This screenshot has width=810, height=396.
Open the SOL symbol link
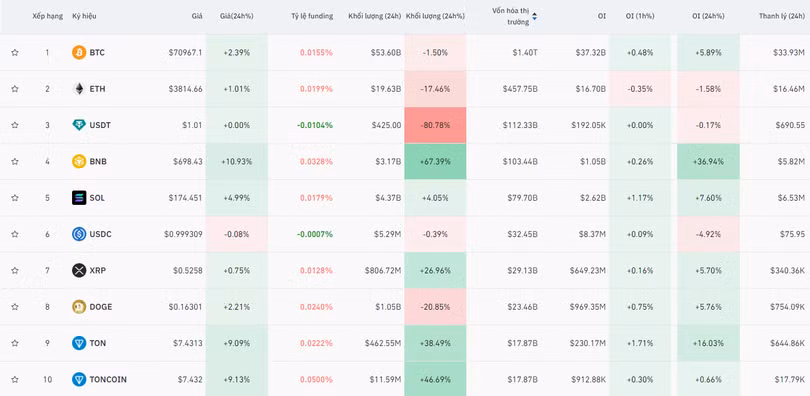[97, 198]
